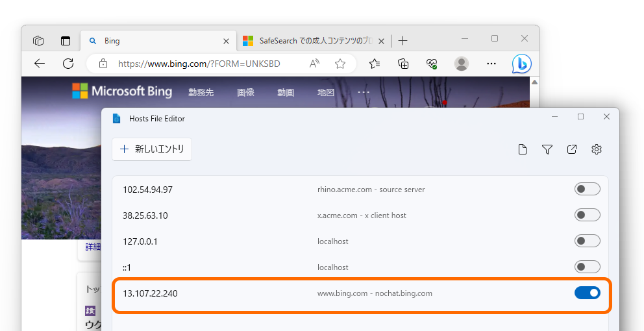Click x.acme.com - x client host text

click(362, 215)
